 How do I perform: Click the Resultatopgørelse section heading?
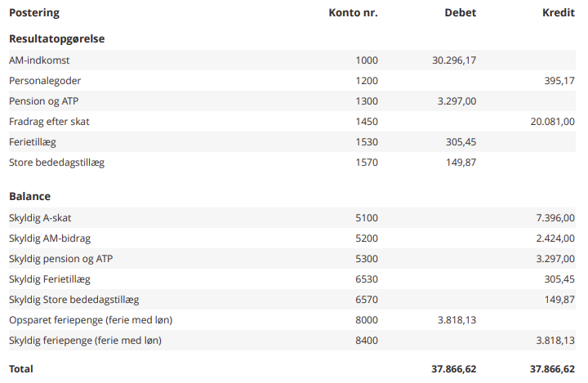[56, 38]
